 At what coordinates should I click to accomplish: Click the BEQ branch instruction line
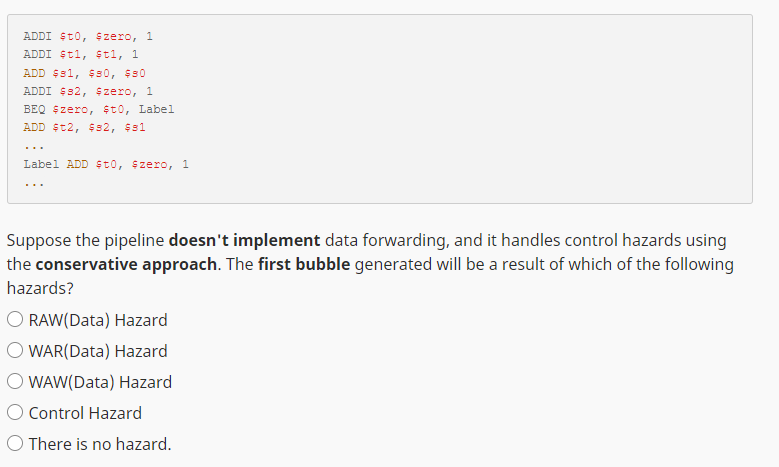99,109
